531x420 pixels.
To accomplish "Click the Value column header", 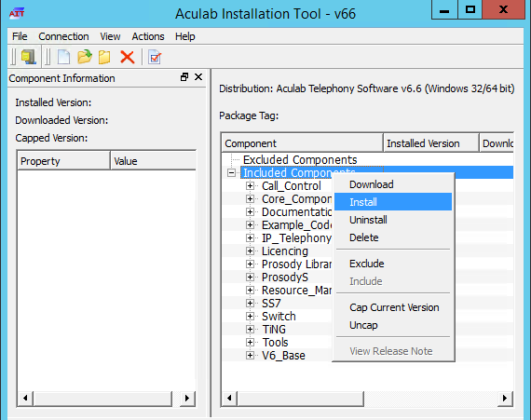I will tap(153, 161).
